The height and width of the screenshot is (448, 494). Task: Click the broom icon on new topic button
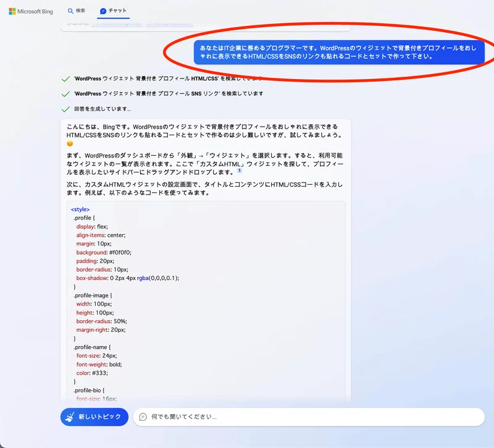click(70, 416)
